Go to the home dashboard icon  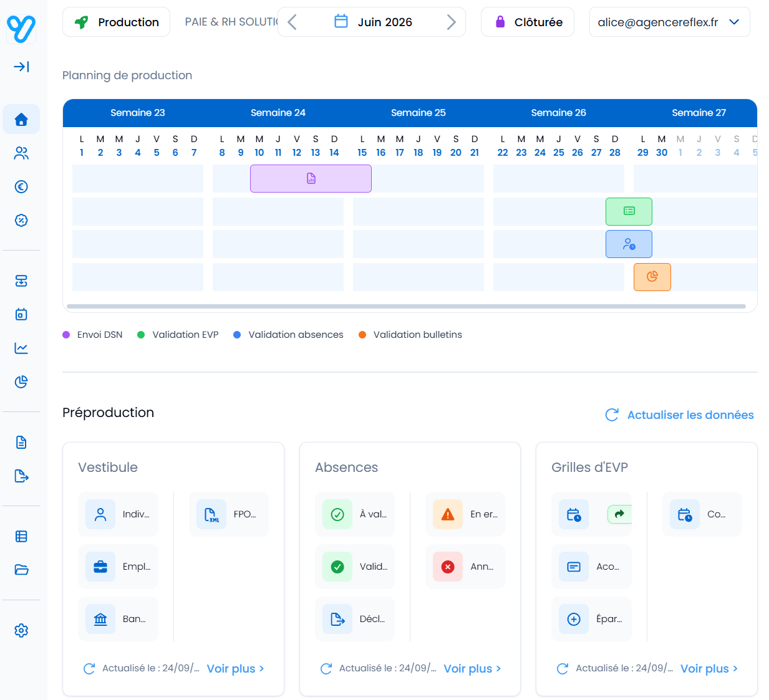pyautogui.click(x=21, y=119)
